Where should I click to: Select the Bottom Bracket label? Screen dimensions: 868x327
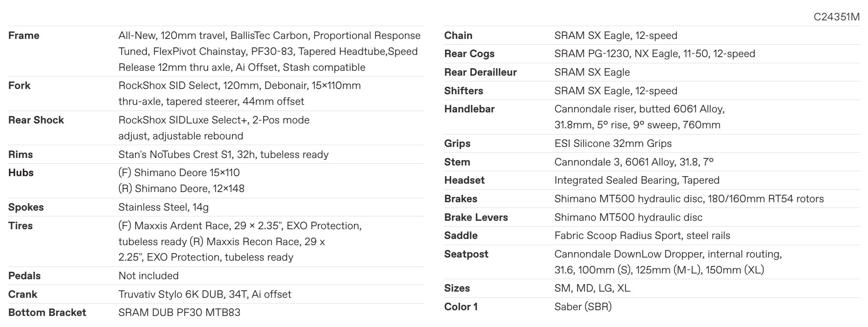coord(47,312)
